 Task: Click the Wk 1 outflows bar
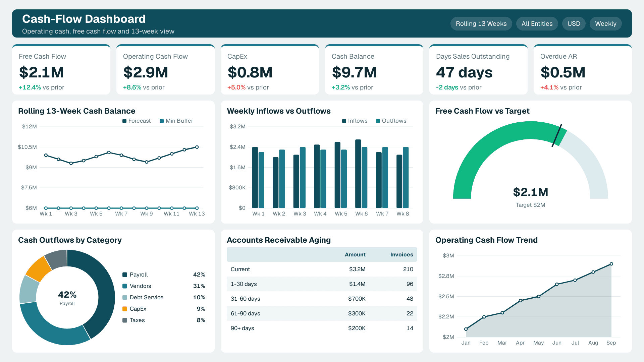(x=261, y=180)
